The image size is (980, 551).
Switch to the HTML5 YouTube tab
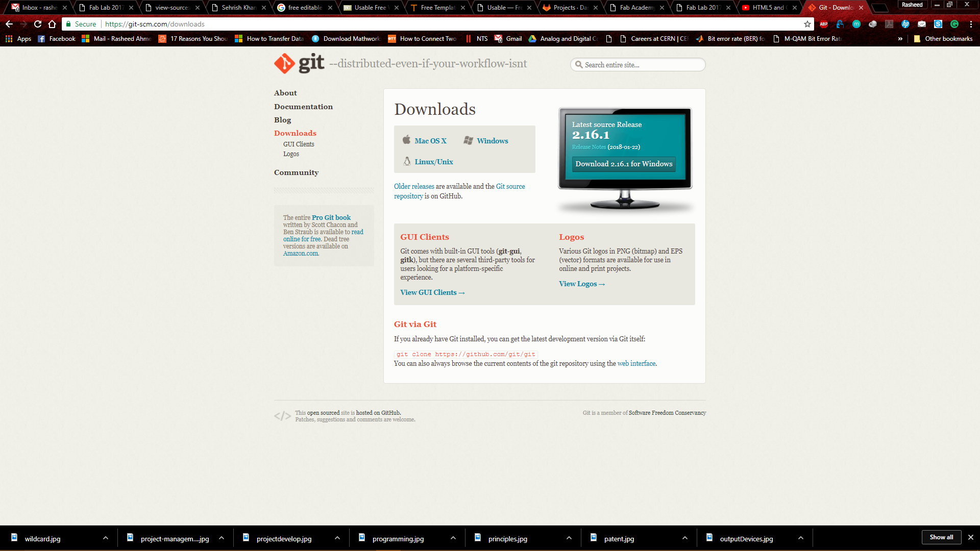[768, 8]
